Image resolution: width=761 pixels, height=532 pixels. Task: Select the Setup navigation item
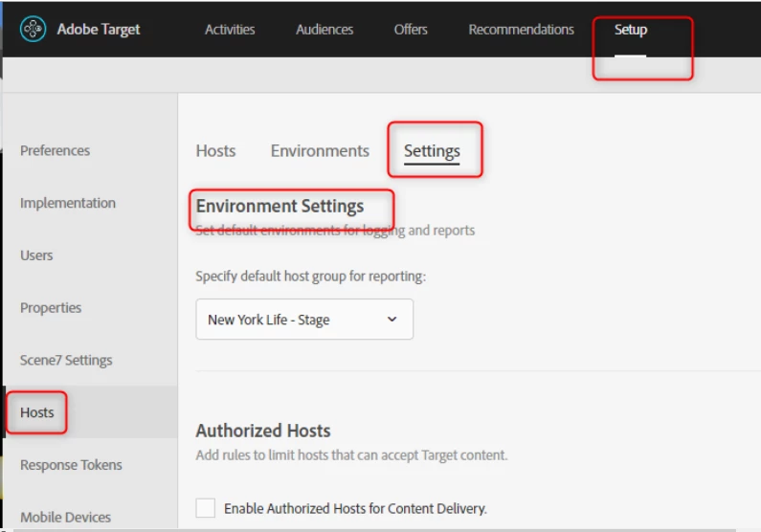click(x=631, y=30)
